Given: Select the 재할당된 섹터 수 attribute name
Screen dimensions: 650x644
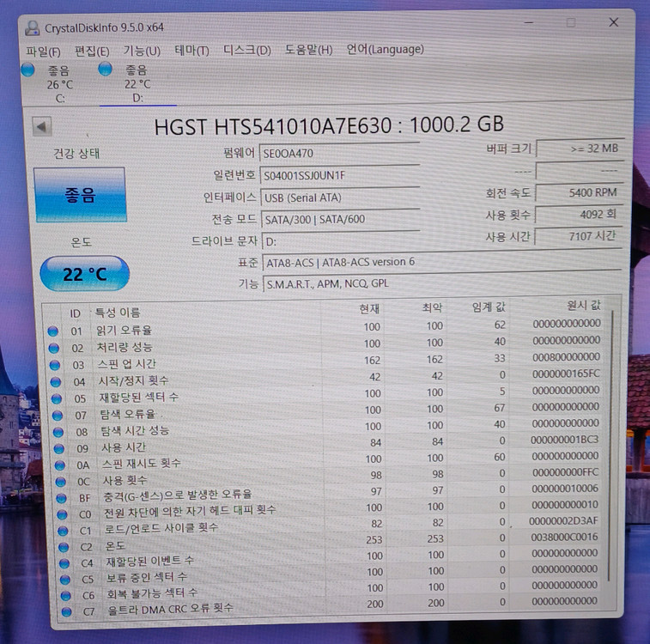Looking at the screenshot, I should 139,398.
